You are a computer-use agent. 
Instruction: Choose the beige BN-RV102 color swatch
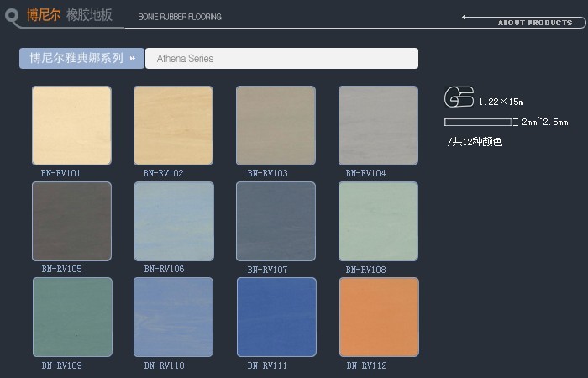pos(173,125)
